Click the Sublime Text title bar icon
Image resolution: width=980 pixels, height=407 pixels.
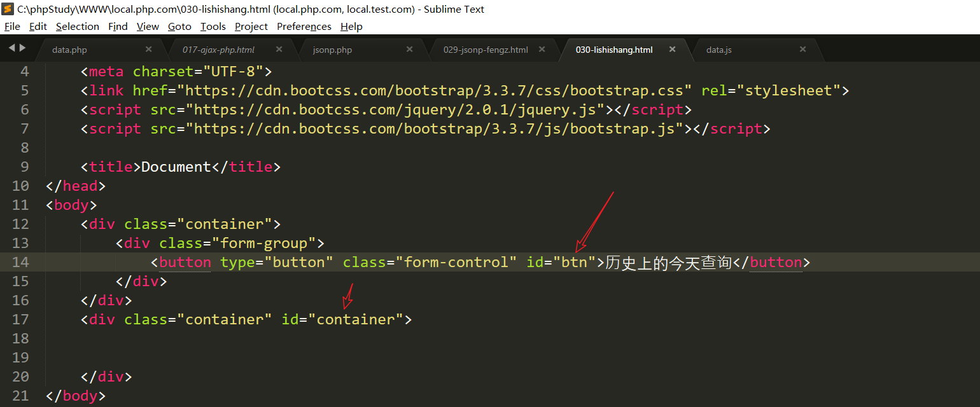tap(8, 9)
